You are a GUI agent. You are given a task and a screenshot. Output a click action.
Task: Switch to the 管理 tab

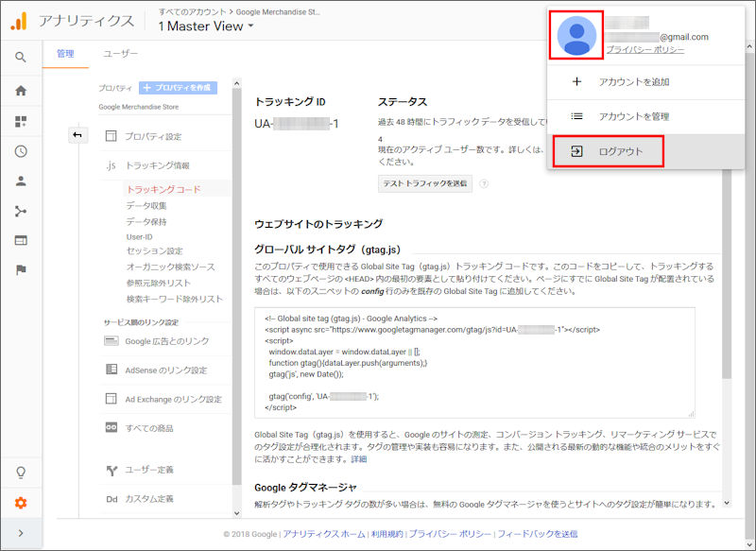coord(65,54)
